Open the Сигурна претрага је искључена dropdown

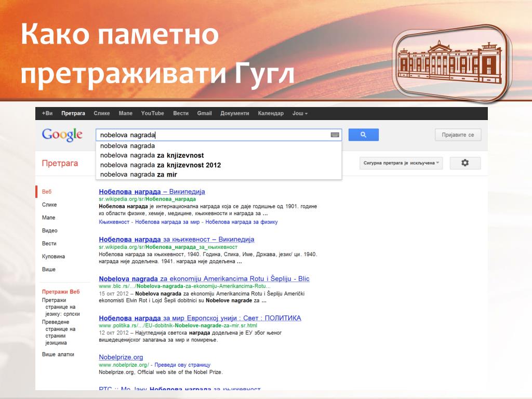pos(401,163)
